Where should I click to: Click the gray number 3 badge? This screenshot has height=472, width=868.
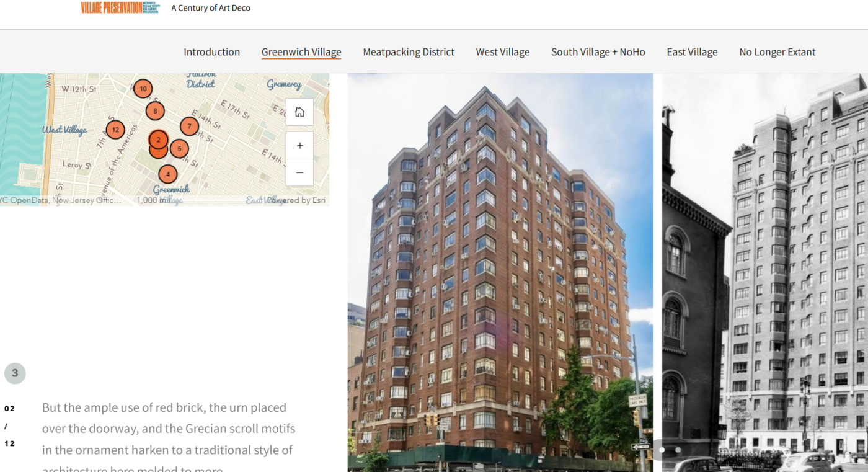pyautogui.click(x=15, y=373)
